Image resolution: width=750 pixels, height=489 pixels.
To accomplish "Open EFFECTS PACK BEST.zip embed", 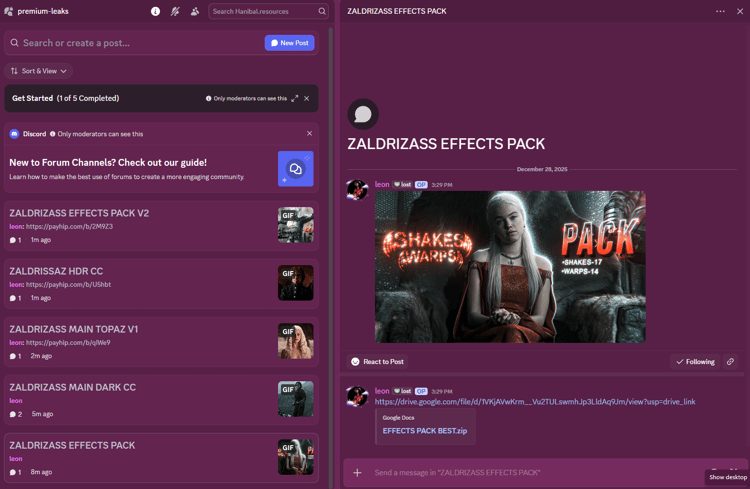I will tap(425, 431).
